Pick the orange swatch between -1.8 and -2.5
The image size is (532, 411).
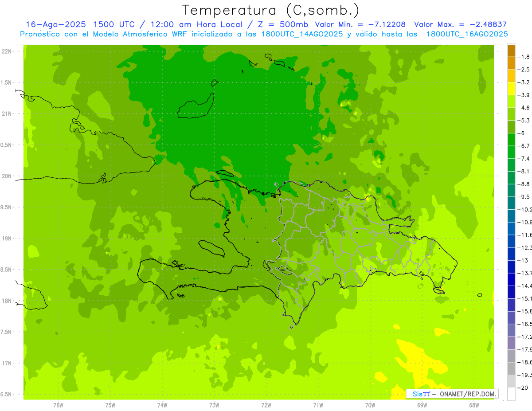click(x=512, y=63)
